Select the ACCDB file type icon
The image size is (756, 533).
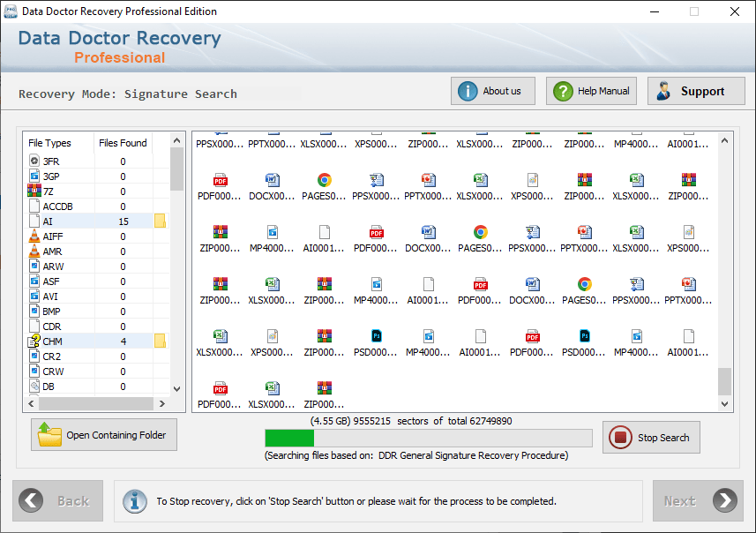pos(34,206)
